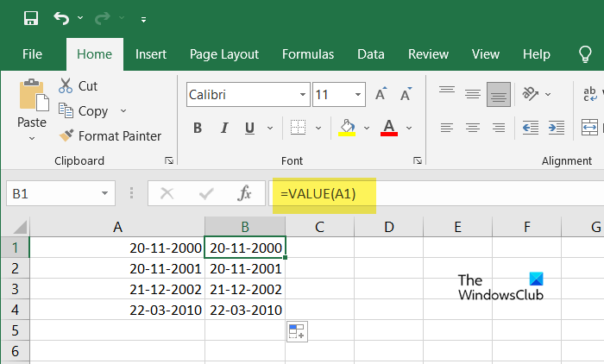604x364 pixels.
Task: Align text right in the cell
Action: pyautogui.click(x=499, y=128)
